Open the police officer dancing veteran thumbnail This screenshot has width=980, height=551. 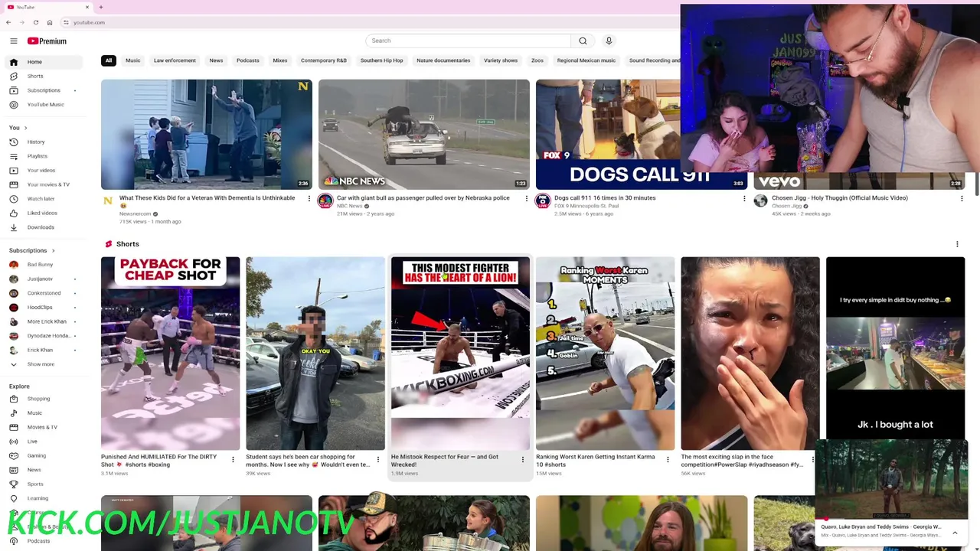(x=207, y=134)
